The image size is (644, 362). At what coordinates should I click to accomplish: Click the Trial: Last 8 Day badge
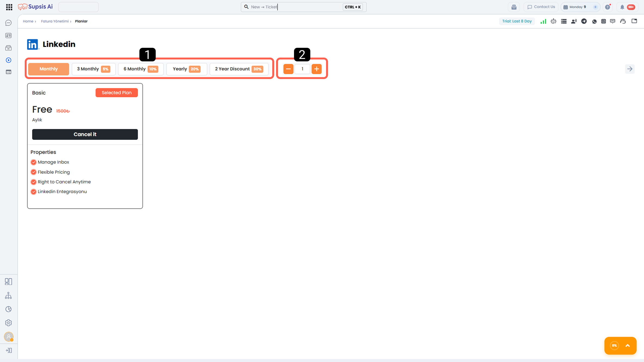(517, 21)
